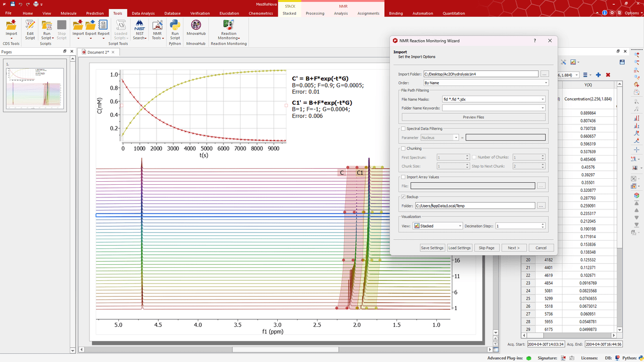Click the Python status icon in status bar

640,358
